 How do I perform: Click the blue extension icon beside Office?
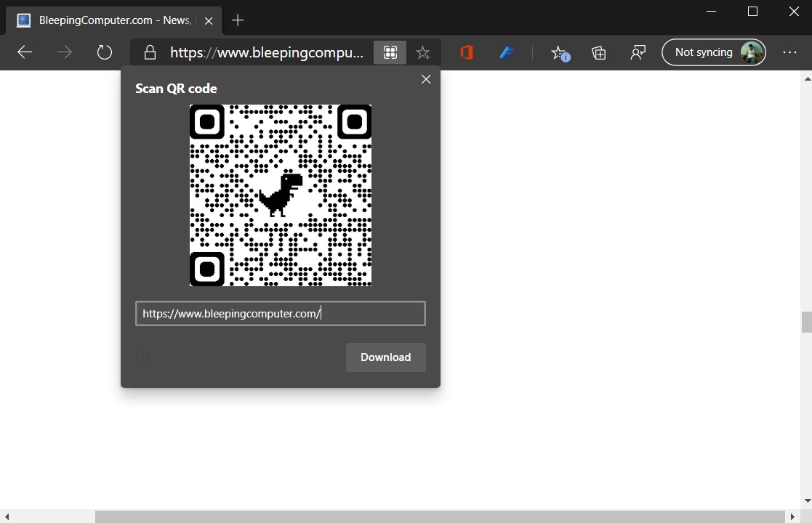(507, 52)
